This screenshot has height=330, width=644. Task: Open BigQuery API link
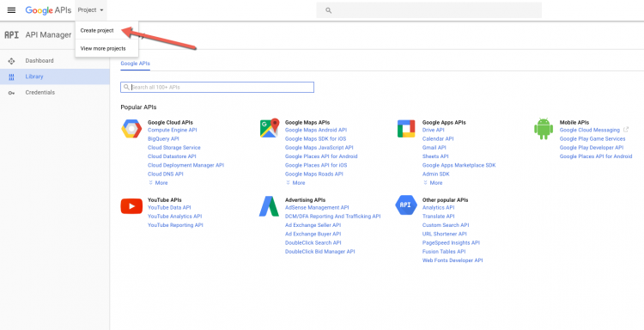163,139
